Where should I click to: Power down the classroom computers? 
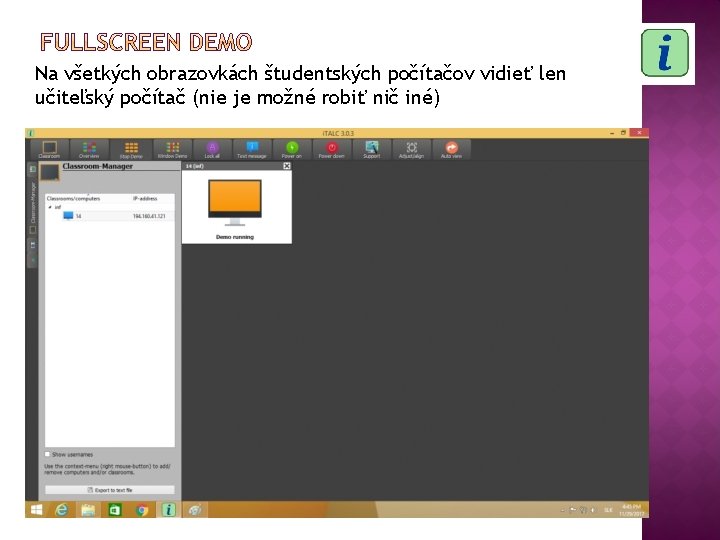(x=332, y=149)
